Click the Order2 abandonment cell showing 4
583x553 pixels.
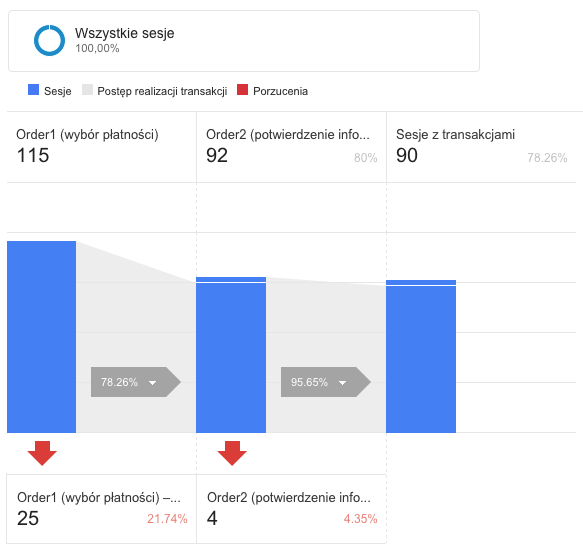(x=292, y=509)
